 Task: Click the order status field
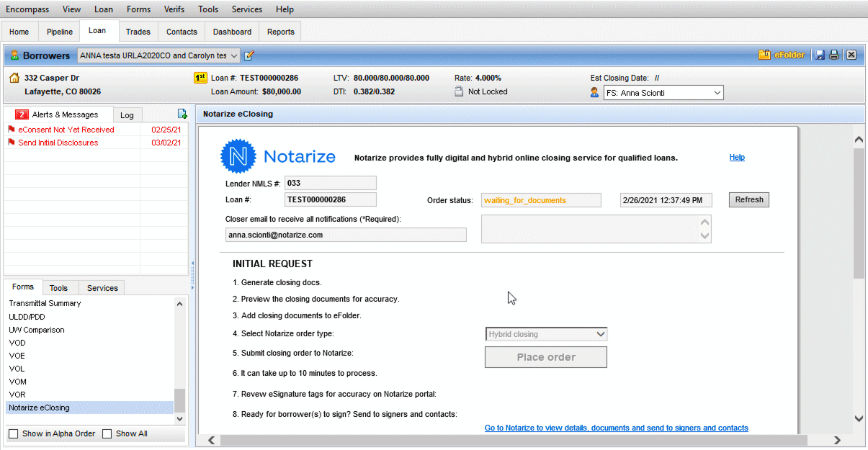pyautogui.click(x=541, y=200)
